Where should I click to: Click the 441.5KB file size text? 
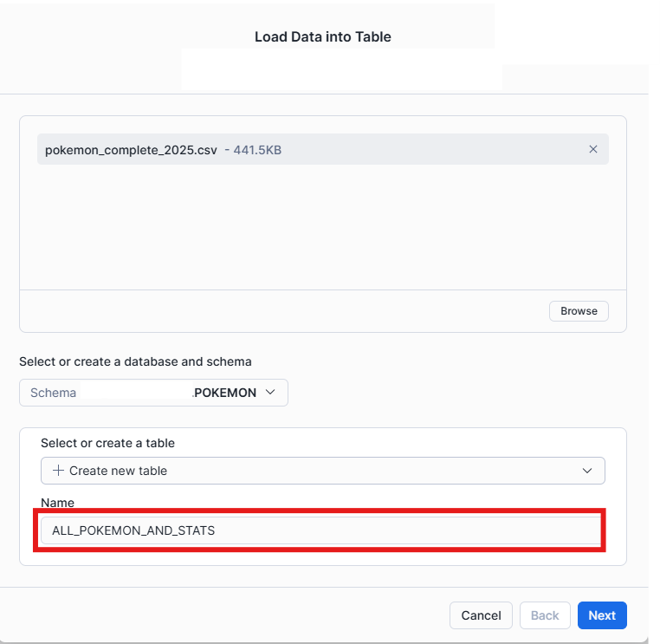pos(257,150)
